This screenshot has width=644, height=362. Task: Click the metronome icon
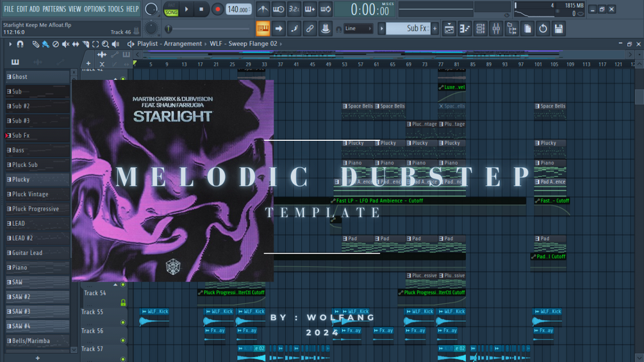[x=263, y=9]
